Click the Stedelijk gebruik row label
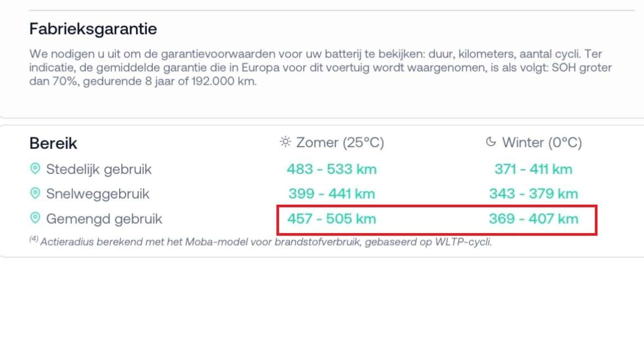The image size is (644, 337). [99, 169]
